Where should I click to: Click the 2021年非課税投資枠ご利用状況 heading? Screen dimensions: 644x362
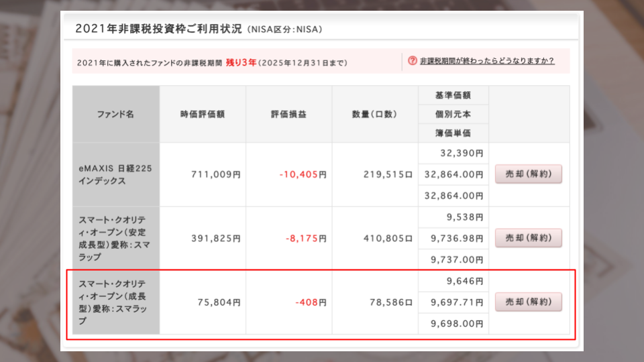tap(159, 29)
